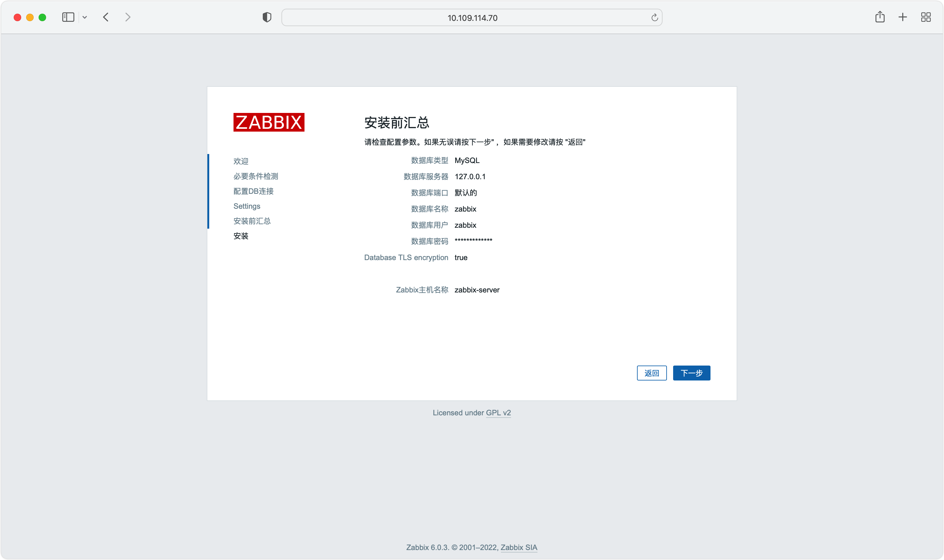Screen dimensions: 944x560
Task: Close the Safari window with the red button
Action: tap(17, 17)
